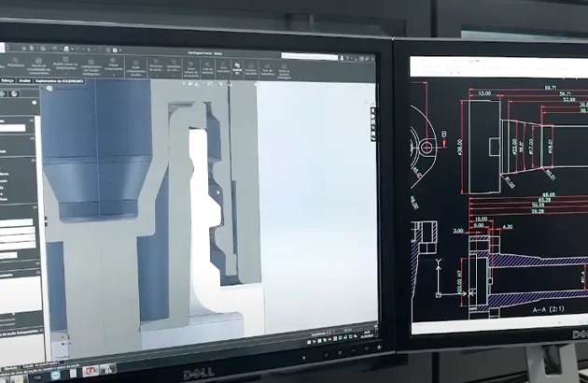
Task: Click the Save icon in quick access bar
Action: tap(55, 48)
